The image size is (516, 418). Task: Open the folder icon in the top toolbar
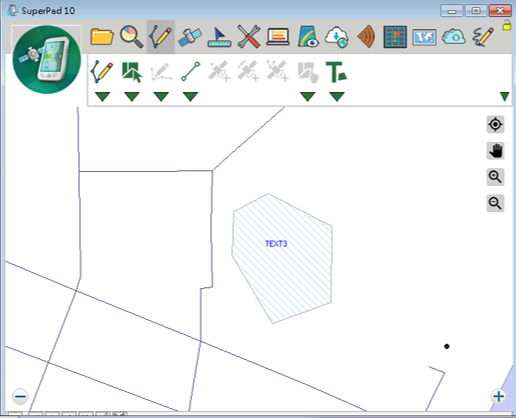pos(102,36)
